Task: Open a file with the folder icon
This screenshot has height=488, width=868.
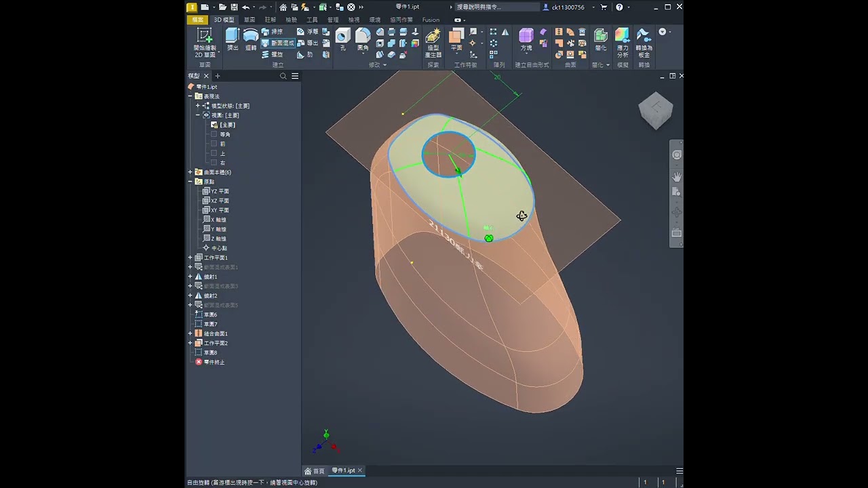Action: 222,7
